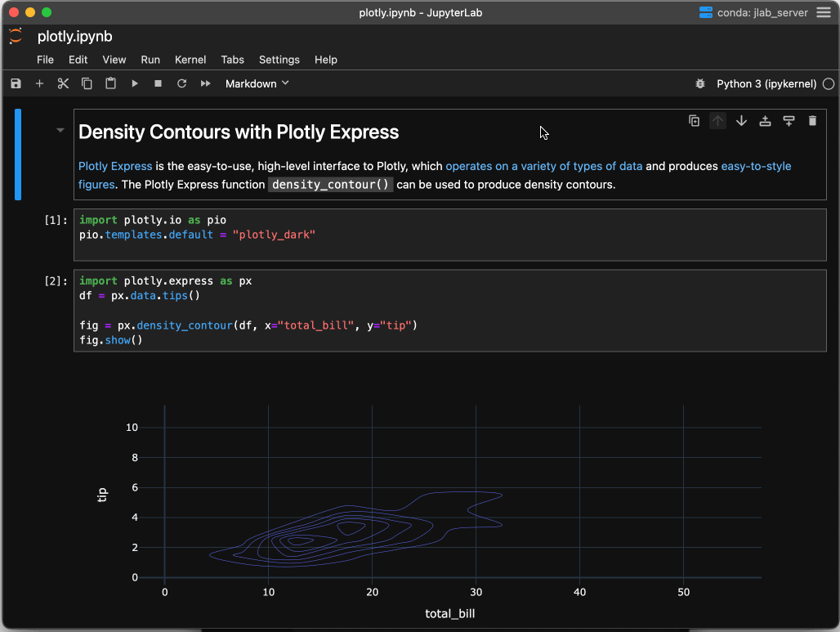Select the [1]: execution prompt
Image resolution: width=840 pixels, height=632 pixels.
point(56,220)
